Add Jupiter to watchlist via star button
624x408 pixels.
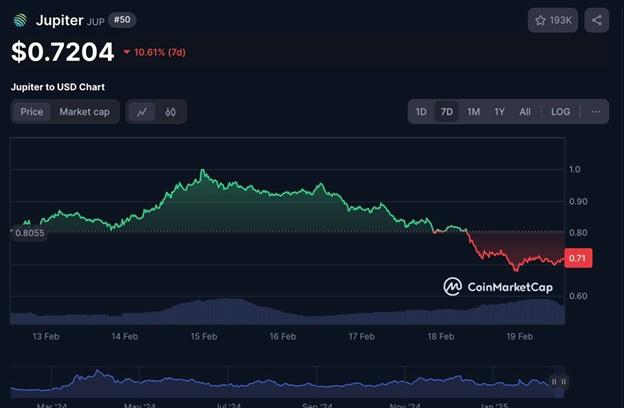point(553,20)
